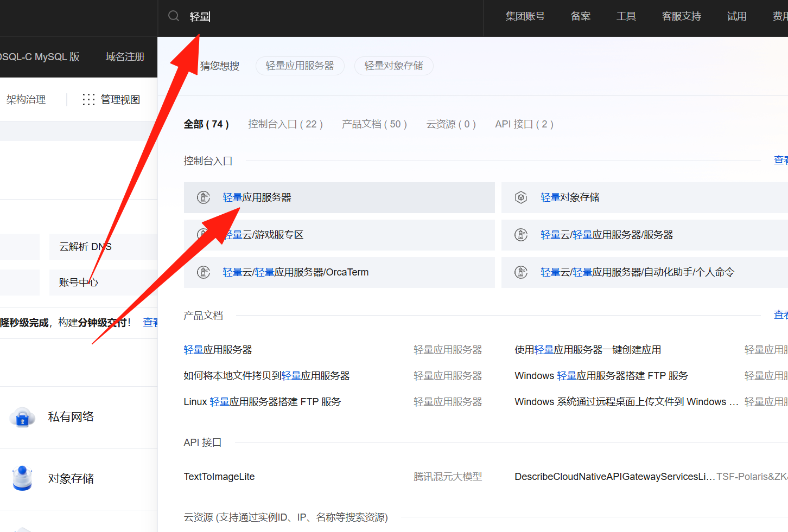Image resolution: width=788 pixels, height=532 pixels.
Task: Open 使用轻量应用服务器一键创建应用 document
Action: pyautogui.click(x=588, y=350)
